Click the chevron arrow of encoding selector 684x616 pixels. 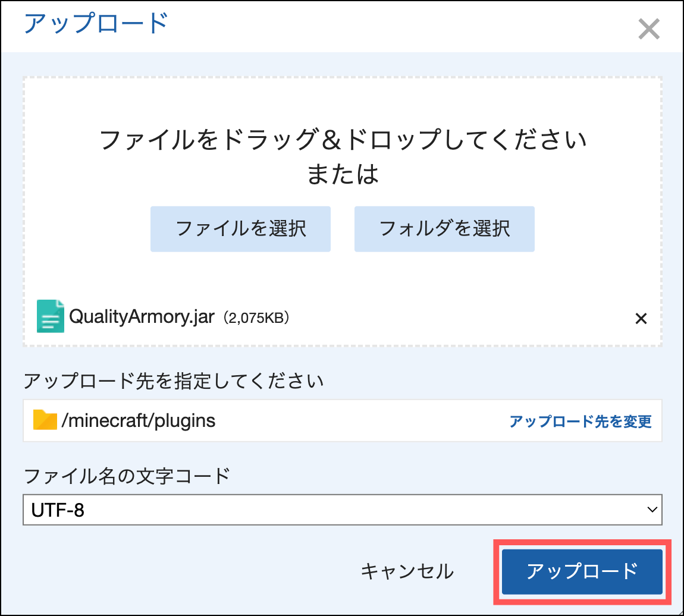pyautogui.click(x=652, y=510)
